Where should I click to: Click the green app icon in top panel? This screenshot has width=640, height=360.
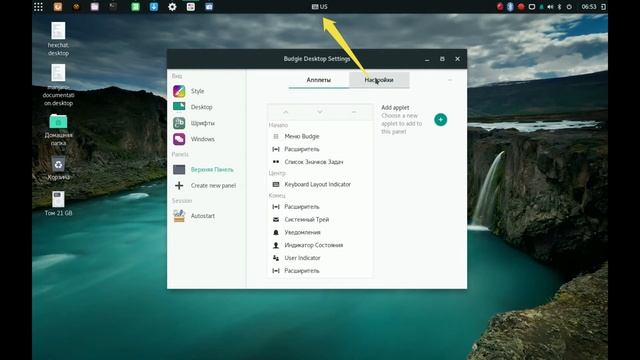click(136, 7)
